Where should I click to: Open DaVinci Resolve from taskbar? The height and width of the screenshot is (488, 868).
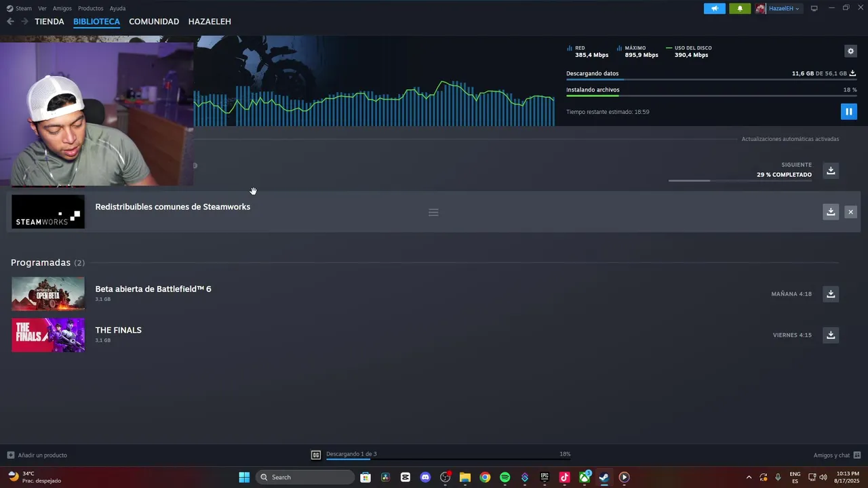(x=385, y=477)
